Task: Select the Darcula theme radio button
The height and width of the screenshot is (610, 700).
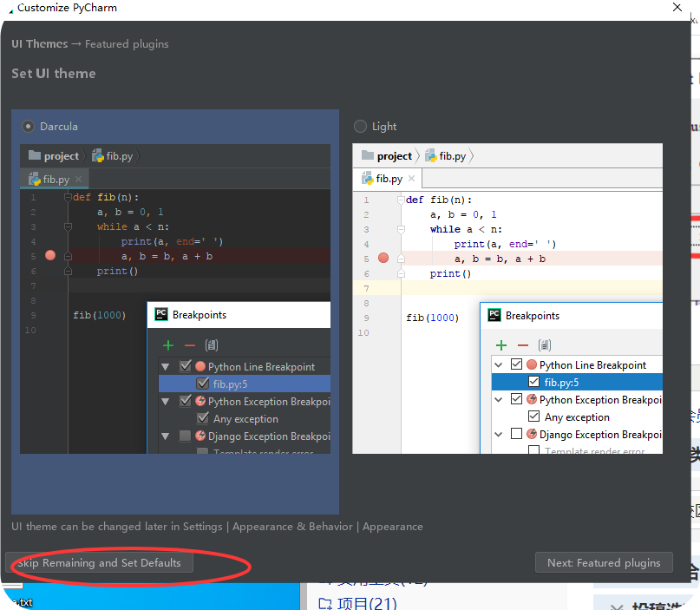Action: (28, 127)
